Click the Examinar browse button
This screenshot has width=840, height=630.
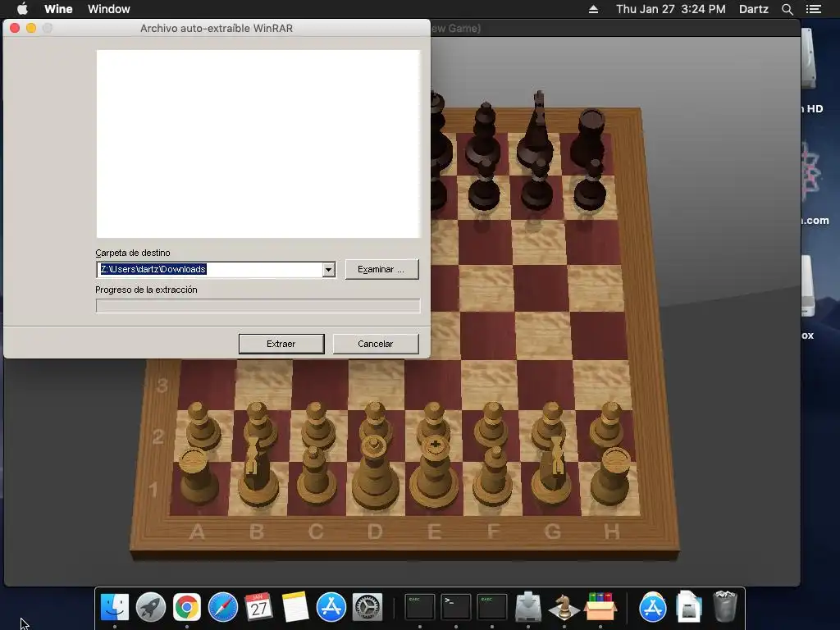click(381, 269)
